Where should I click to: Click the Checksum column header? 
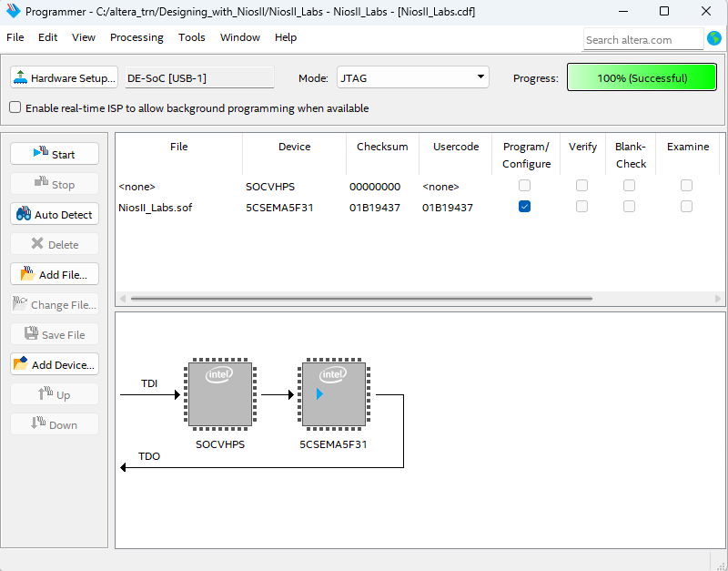click(382, 155)
